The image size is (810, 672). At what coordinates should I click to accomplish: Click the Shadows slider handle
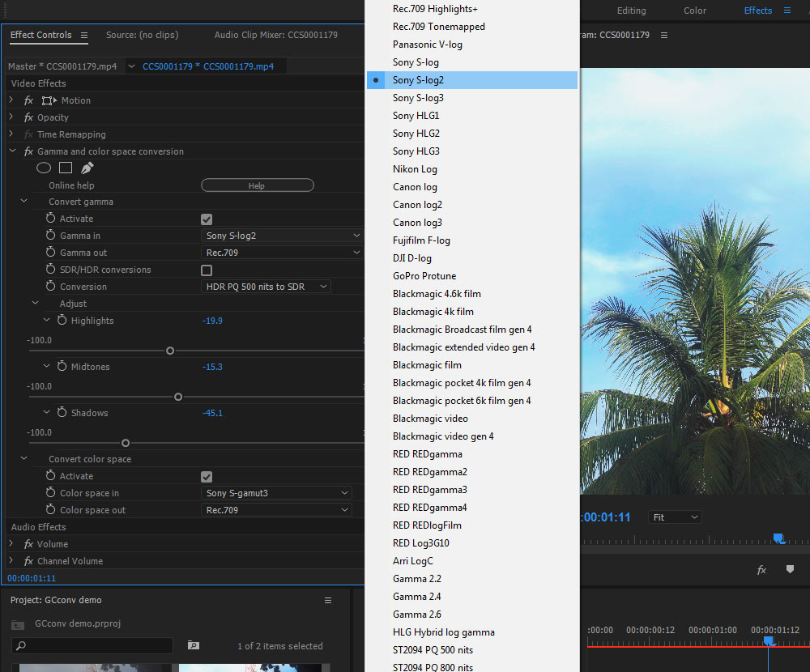click(x=126, y=443)
